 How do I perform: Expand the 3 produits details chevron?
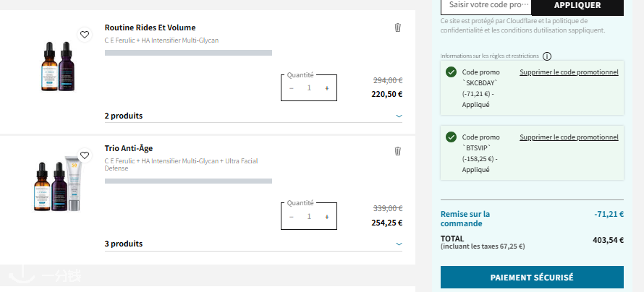pyautogui.click(x=399, y=244)
